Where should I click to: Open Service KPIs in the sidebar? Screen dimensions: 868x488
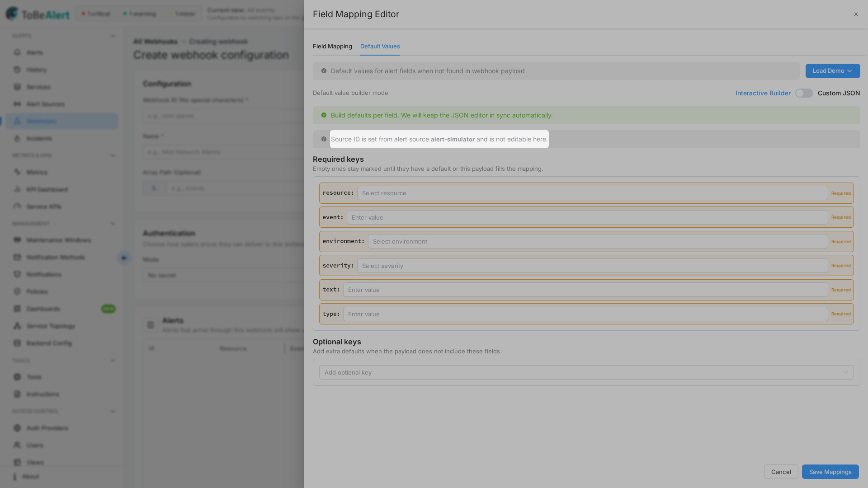tap(62, 206)
